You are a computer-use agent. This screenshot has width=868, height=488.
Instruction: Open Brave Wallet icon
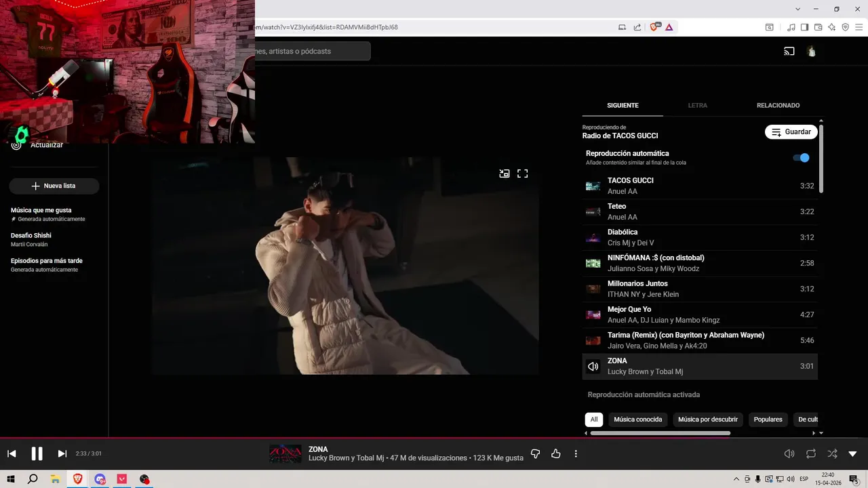(x=818, y=27)
